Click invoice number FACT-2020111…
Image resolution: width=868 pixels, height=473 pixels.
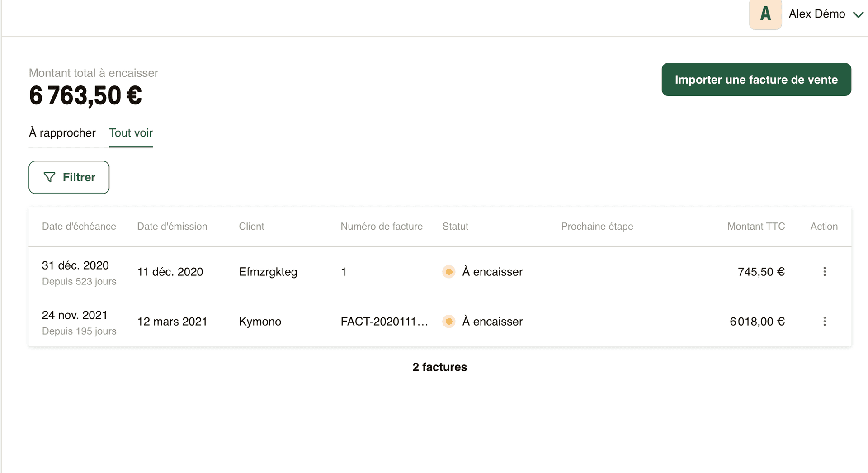384,322
